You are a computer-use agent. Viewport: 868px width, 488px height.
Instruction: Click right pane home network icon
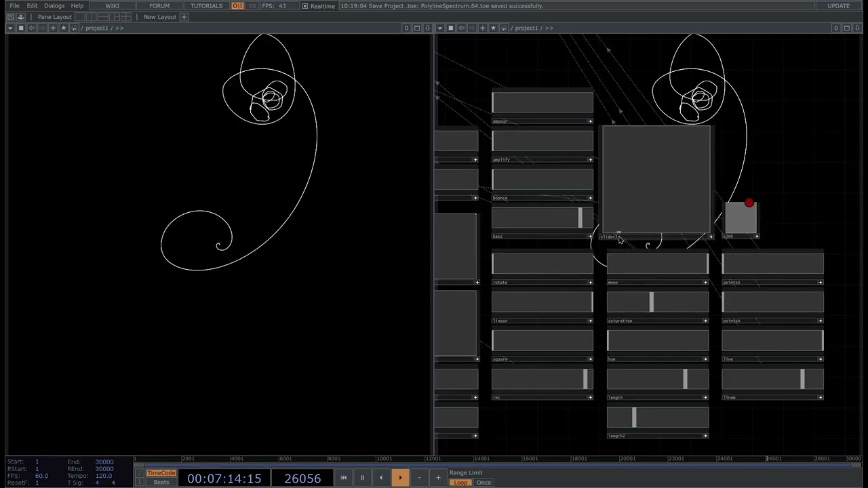click(505, 28)
